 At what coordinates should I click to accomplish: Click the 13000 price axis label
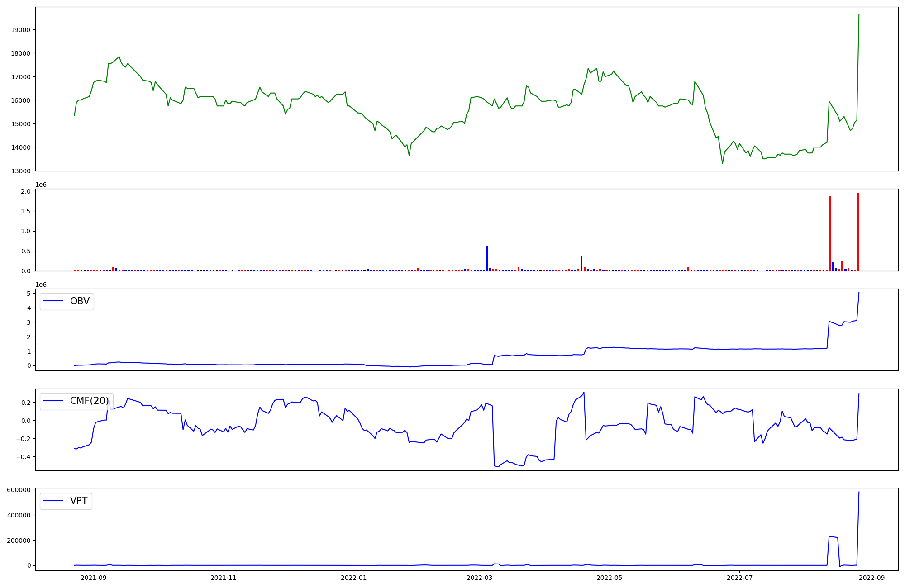21,171
